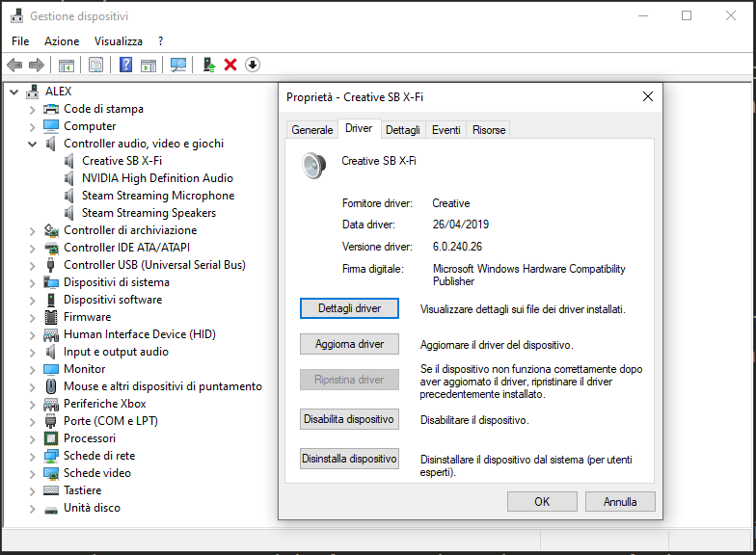Image resolution: width=756 pixels, height=555 pixels.
Task: Expand the Schede video node
Action: [x=33, y=474]
